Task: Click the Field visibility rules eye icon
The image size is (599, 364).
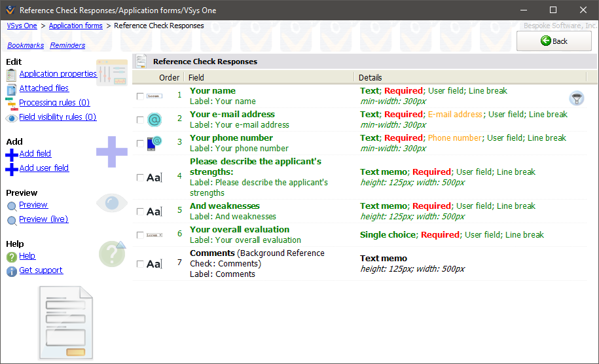Action: tap(11, 118)
